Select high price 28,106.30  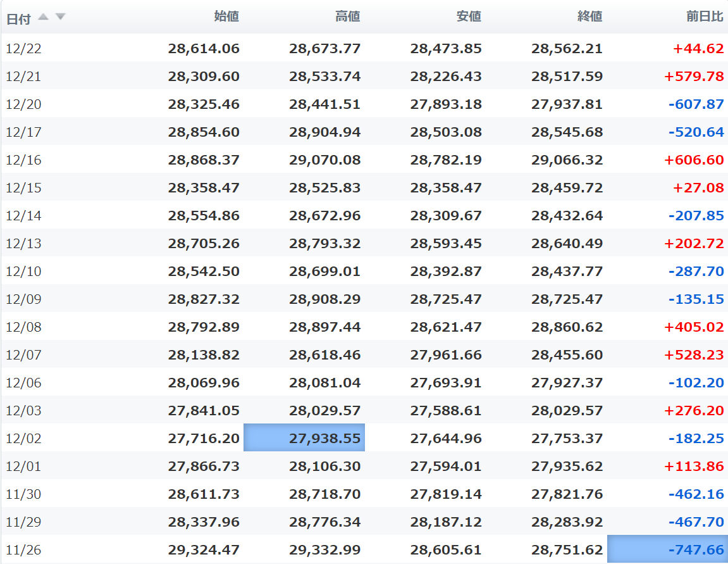tap(325, 467)
